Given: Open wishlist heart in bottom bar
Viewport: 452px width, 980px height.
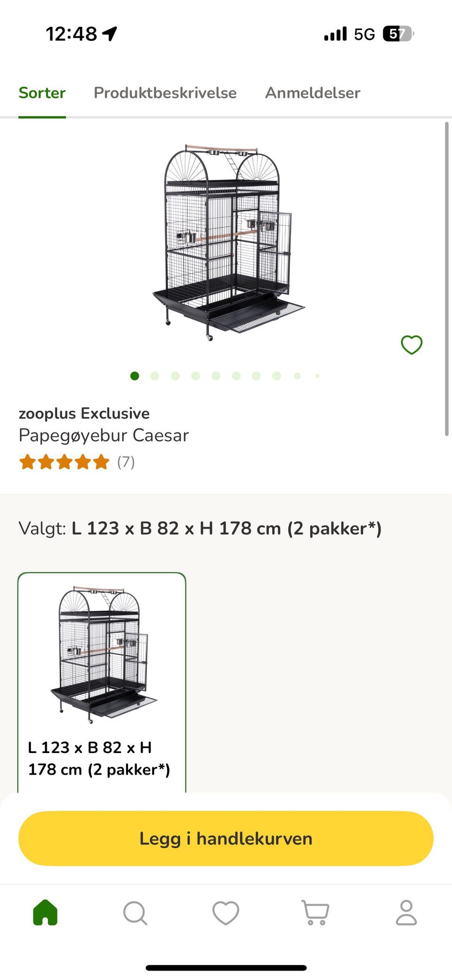Looking at the screenshot, I should [226, 913].
